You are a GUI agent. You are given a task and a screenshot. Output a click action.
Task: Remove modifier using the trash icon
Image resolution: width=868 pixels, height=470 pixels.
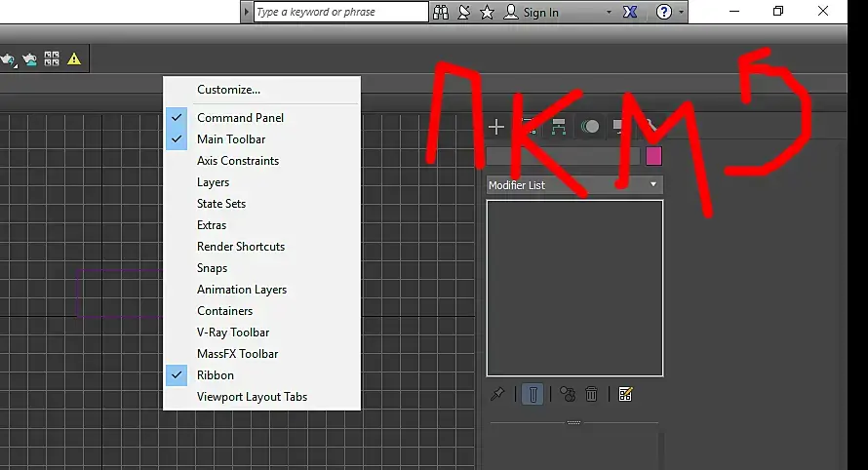pos(591,394)
